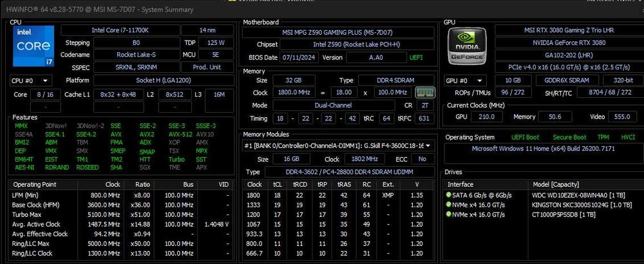Select the Socket H (LGA1200) platform field
Viewport: 644px width, 264px height.
(x=164, y=80)
